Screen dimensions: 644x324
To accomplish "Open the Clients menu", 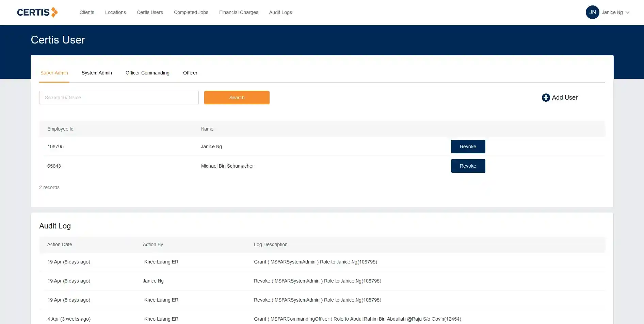I will (x=87, y=12).
